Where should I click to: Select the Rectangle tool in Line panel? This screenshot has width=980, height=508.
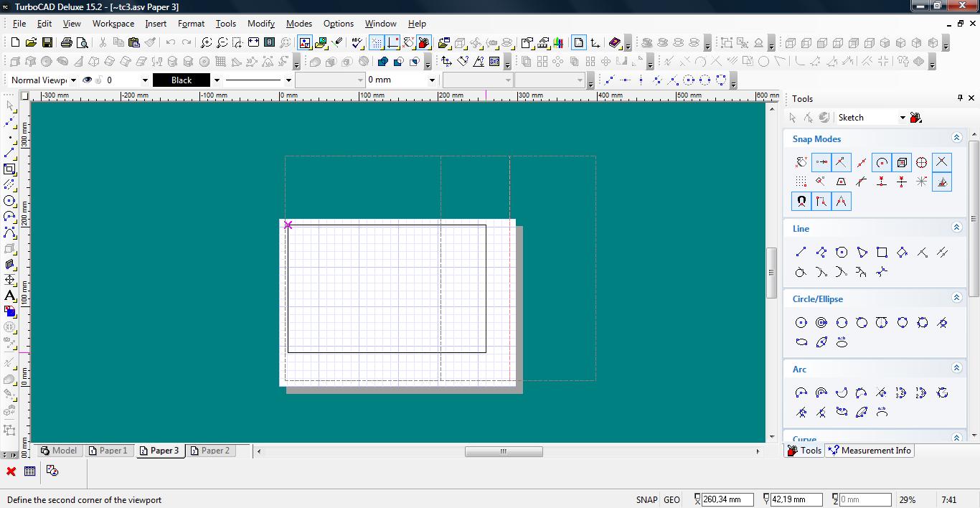(x=882, y=252)
